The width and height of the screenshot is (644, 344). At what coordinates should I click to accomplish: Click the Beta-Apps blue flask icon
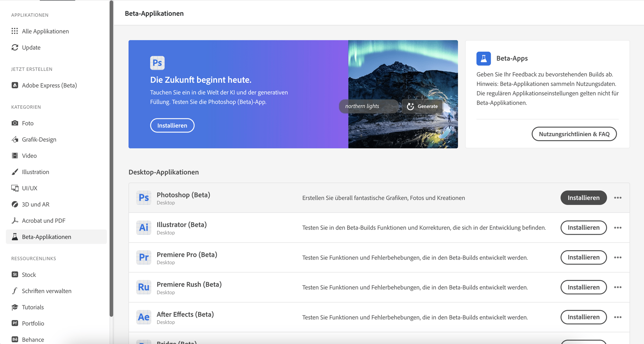[x=484, y=58]
